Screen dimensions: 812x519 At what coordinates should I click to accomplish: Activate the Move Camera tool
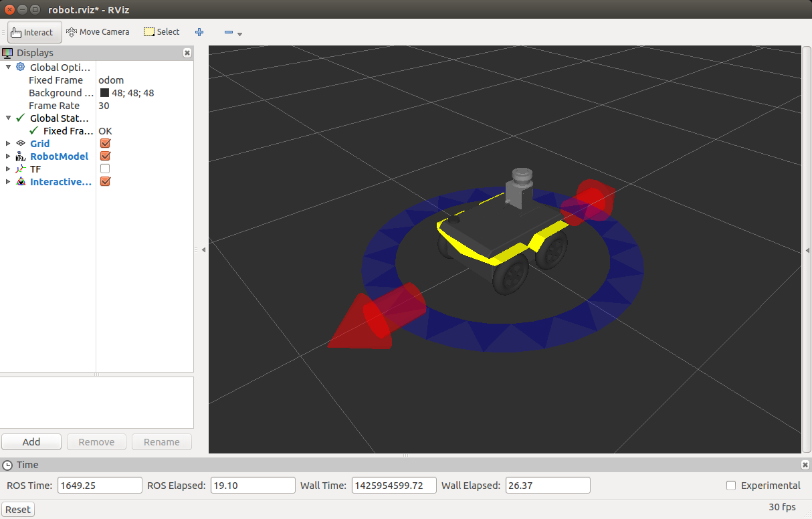[98, 32]
